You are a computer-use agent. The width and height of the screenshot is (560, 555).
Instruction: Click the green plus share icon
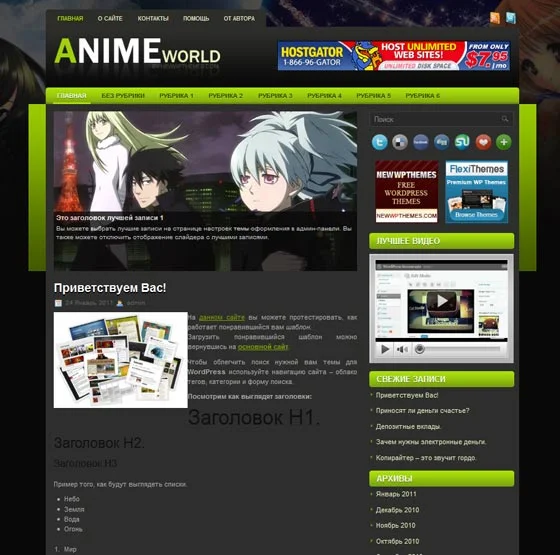tap(504, 142)
